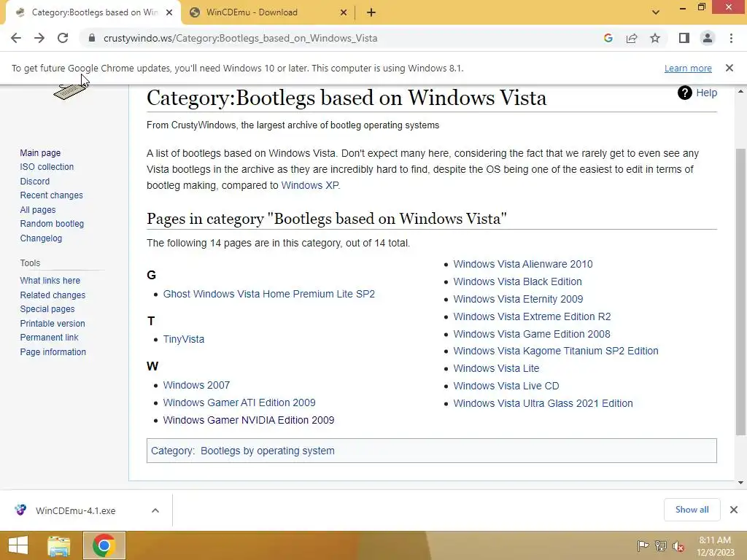
Task: Open Main page from sidebar
Action: [x=40, y=153]
